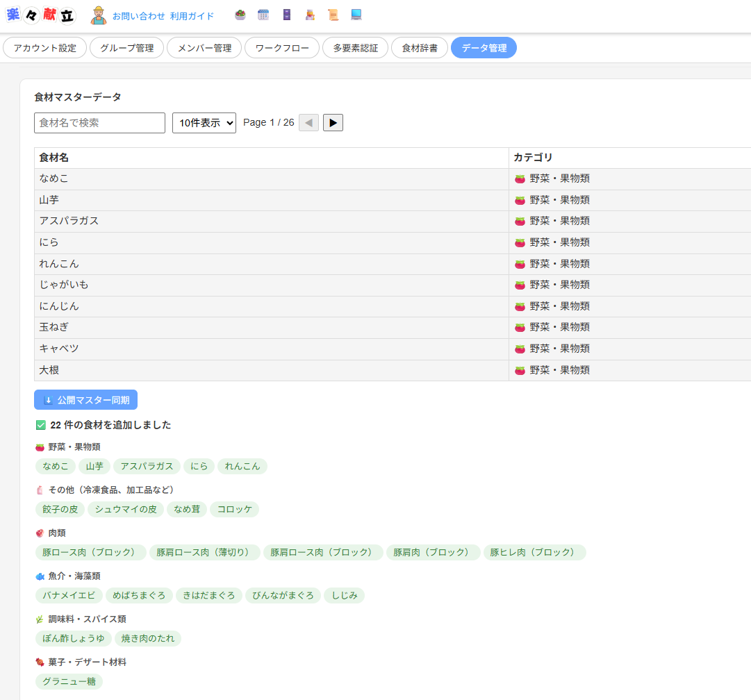Viewport: 751px width, 700px height.
Task: Click the 調味料・スパイス類 herb icon
Action: (40, 619)
